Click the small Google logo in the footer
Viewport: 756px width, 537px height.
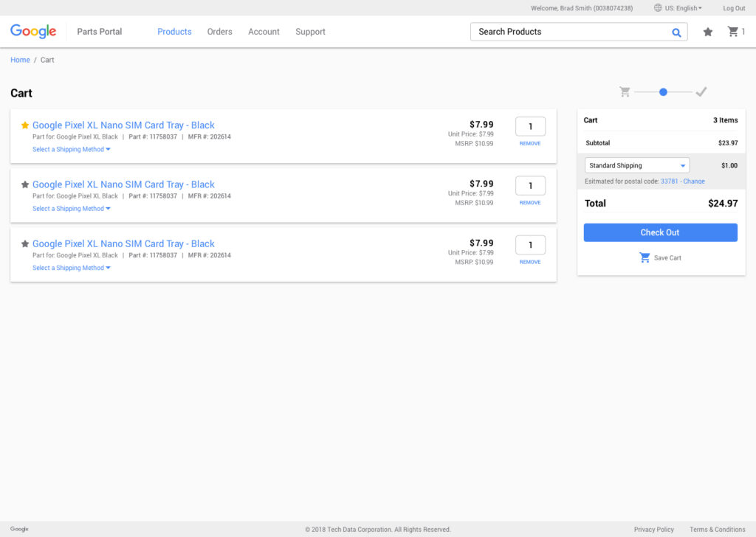pyautogui.click(x=19, y=529)
